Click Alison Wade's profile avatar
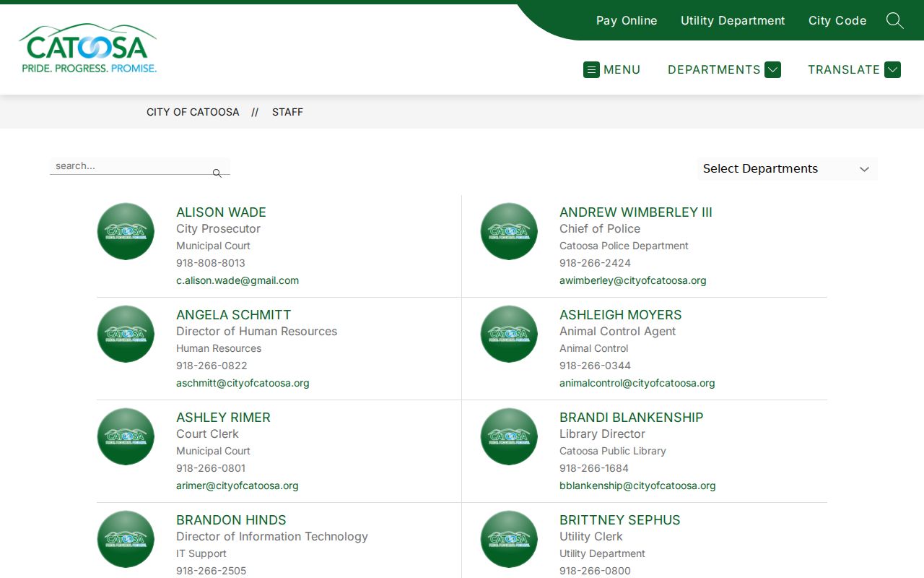This screenshot has height=578, width=924. (126, 231)
